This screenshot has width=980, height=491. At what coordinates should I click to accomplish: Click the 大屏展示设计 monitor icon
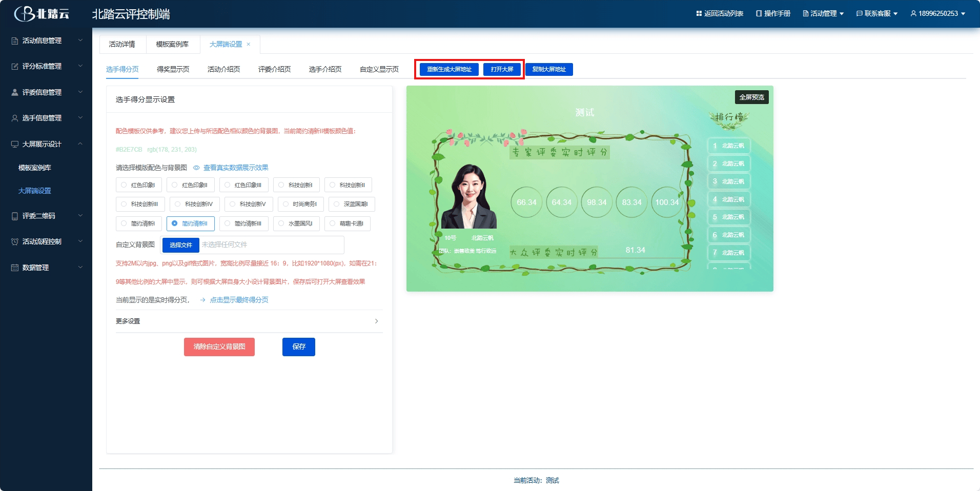pyautogui.click(x=15, y=144)
